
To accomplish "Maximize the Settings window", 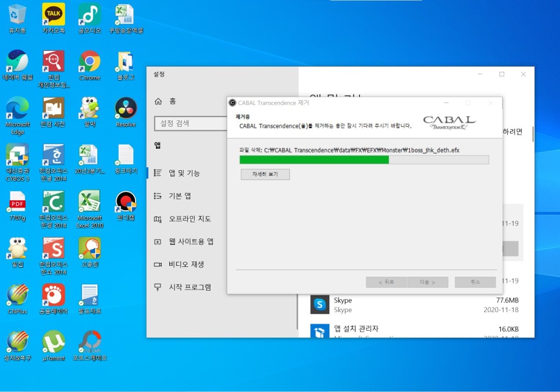I will [502, 74].
